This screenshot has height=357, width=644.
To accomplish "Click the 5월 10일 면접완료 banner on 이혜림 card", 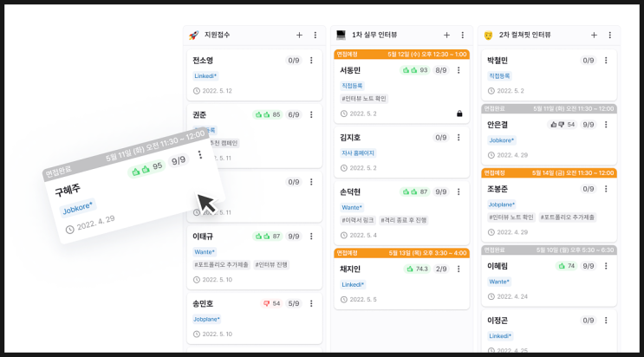I will coord(549,250).
